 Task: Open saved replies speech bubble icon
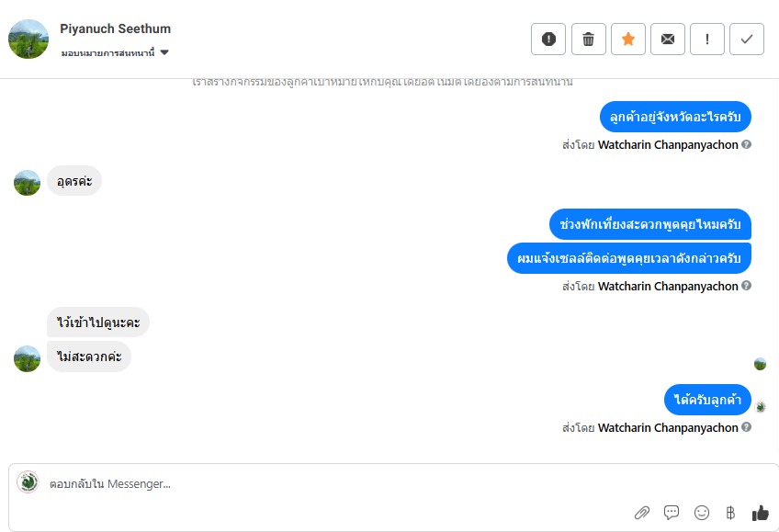pos(672,513)
